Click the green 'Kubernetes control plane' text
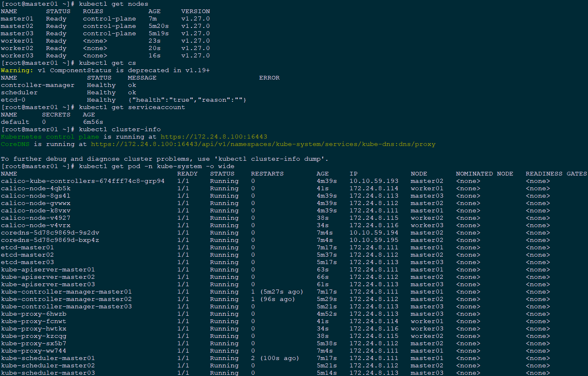The image size is (588, 376). click(50, 137)
